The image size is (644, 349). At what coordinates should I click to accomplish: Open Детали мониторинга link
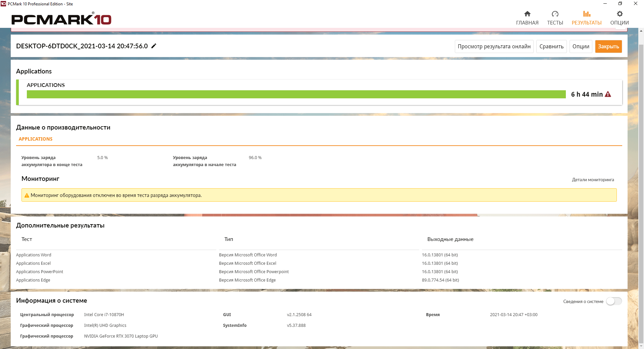coord(593,180)
